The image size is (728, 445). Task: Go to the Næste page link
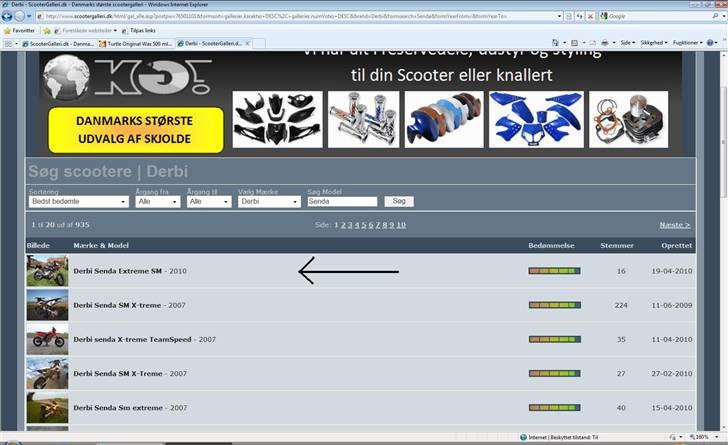click(674, 225)
